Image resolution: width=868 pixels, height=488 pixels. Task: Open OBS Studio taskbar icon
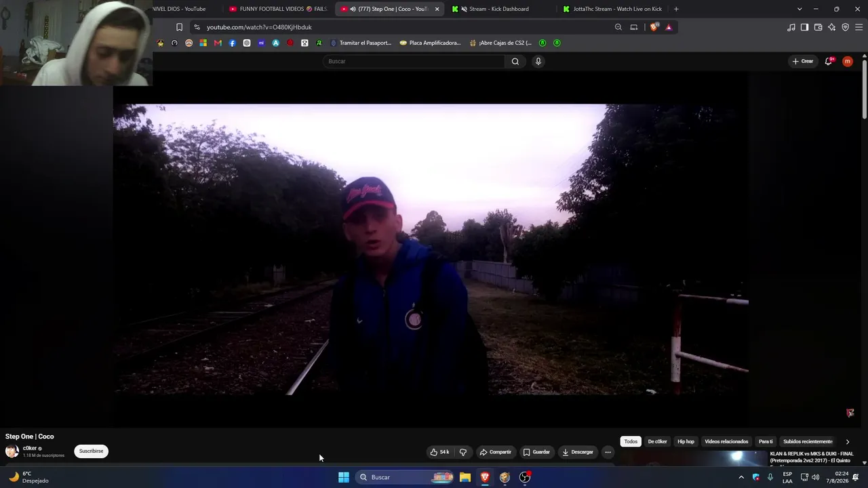[x=525, y=477]
